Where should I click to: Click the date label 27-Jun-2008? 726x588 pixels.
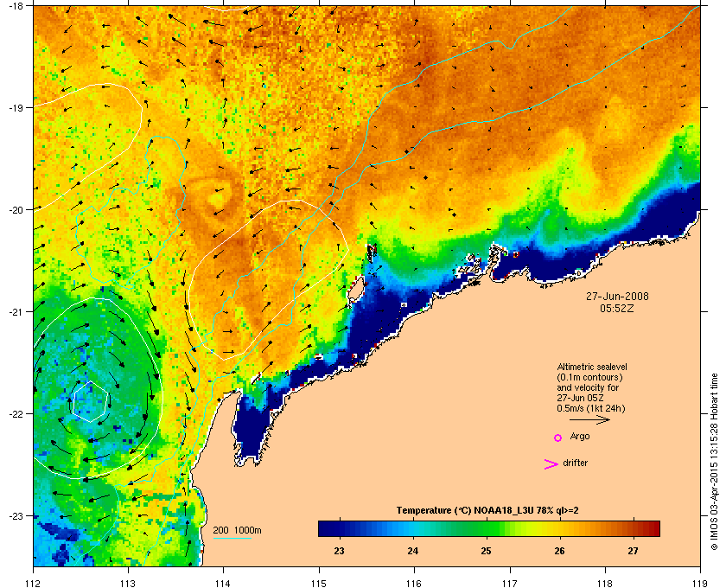617,296
